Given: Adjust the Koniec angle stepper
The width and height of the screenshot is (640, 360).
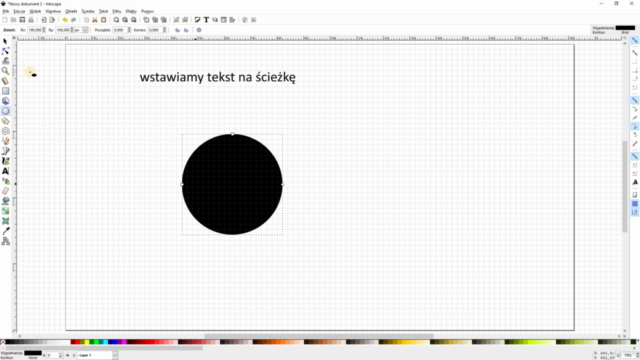Looking at the screenshot, I should click(x=164, y=30).
